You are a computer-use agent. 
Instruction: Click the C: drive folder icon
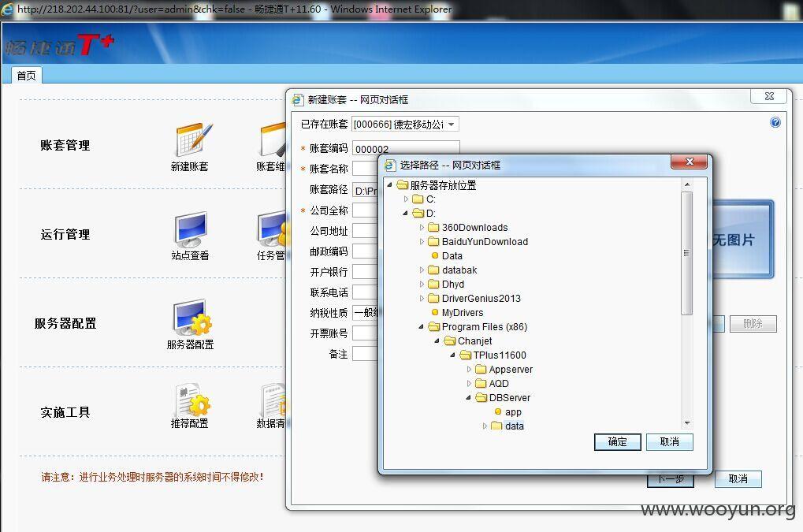418,199
